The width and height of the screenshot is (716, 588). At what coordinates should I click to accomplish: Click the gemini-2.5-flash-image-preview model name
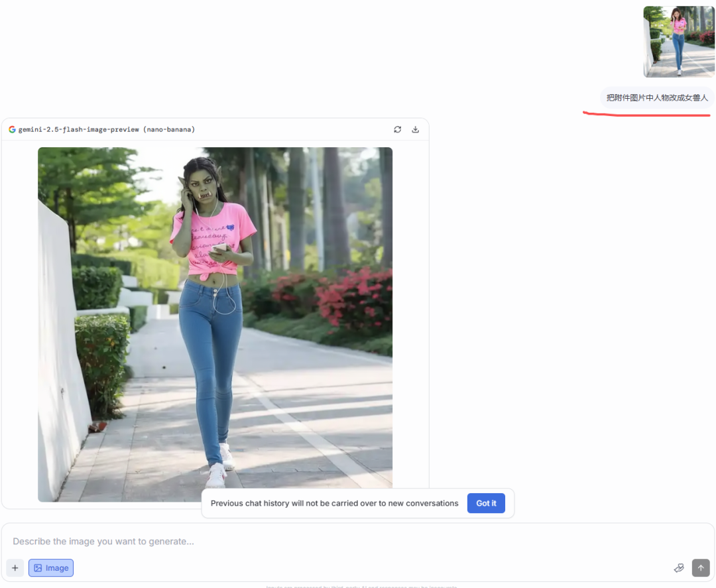(106, 129)
